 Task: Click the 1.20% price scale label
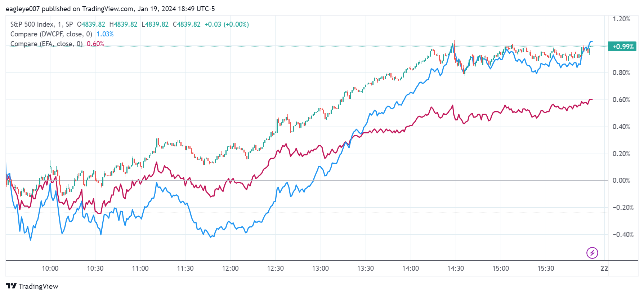pyautogui.click(x=621, y=19)
